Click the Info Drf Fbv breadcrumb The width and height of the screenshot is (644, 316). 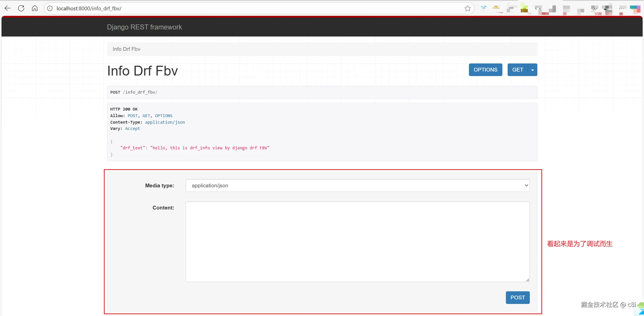click(x=126, y=49)
